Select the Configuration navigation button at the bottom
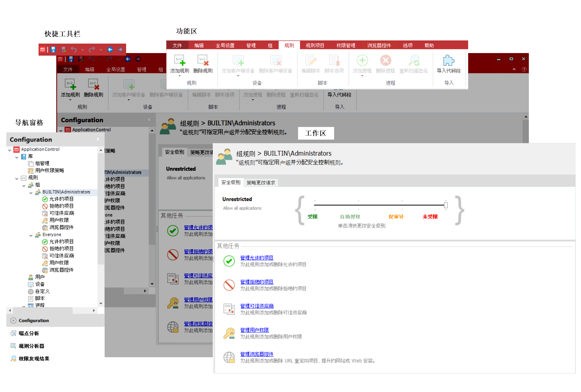The image size is (581, 392). point(34,321)
